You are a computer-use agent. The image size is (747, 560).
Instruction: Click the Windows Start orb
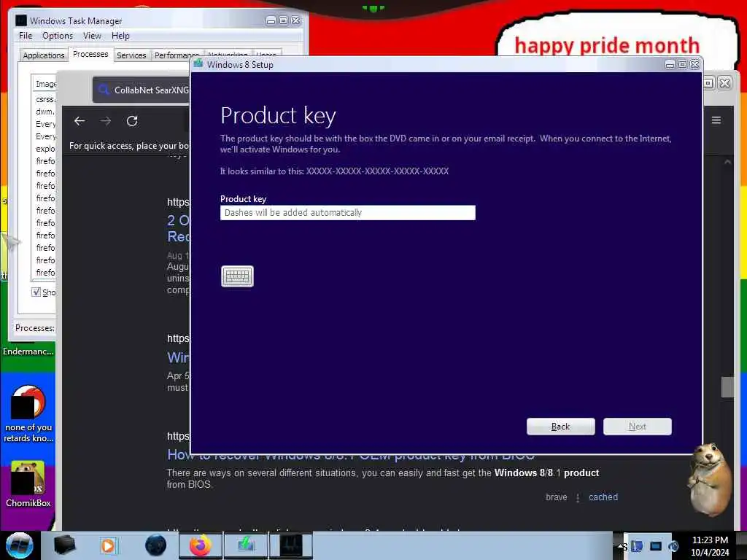pyautogui.click(x=19, y=545)
